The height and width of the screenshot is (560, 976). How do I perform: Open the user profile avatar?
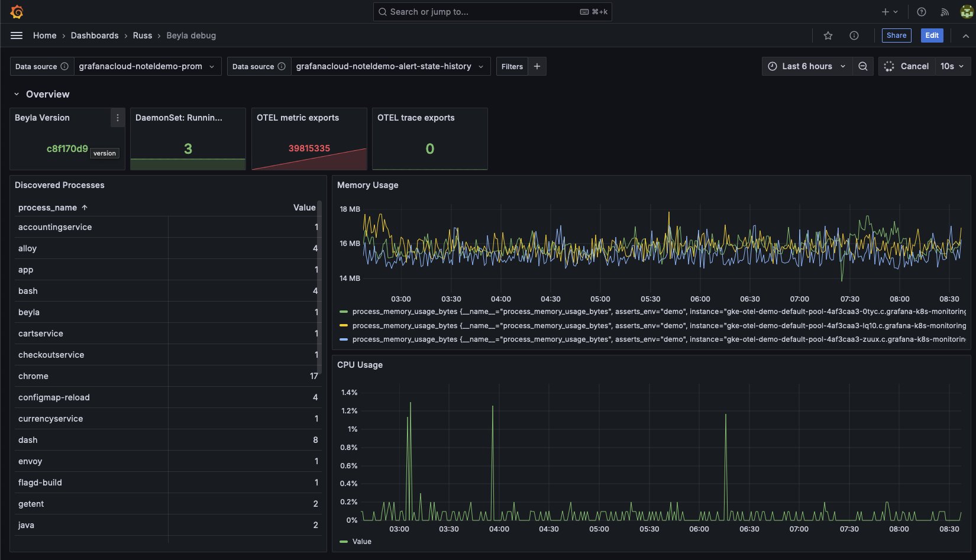pyautogui.click(x=967, y=12)
